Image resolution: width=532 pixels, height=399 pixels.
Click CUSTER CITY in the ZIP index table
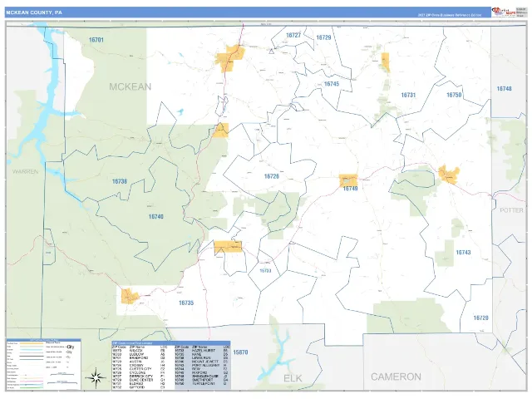pyautogui.click(x=140, y=369)
